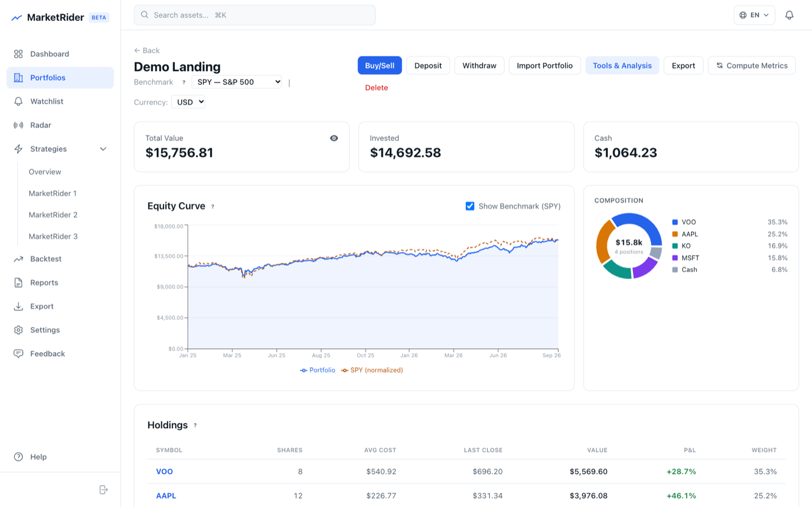The height and width of the screenshot is (507, 812).
Task: Open the USD currency dropdown
Action: pyautogui.click(x=188, y=102)
